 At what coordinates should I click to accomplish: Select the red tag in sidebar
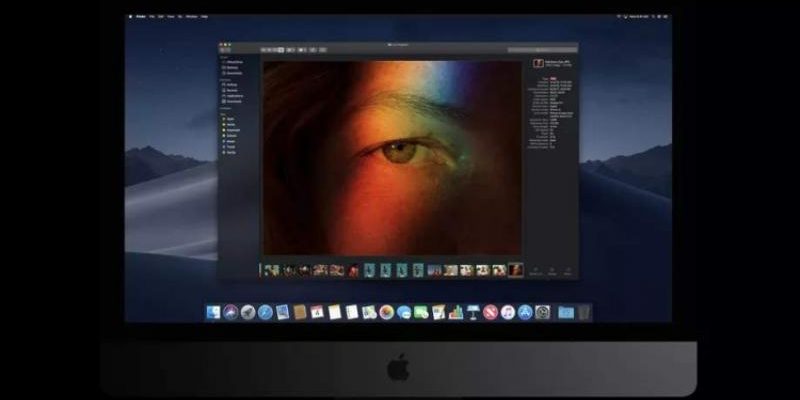225,118
